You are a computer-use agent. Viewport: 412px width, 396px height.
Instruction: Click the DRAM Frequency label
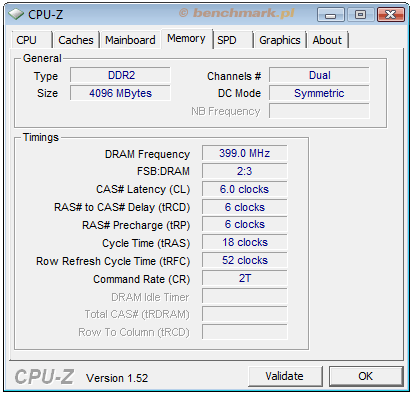[x=147, y=154]
